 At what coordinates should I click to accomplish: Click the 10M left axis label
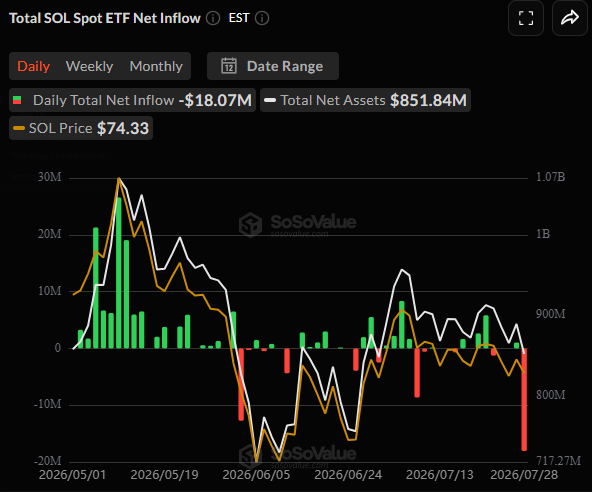[49, 291]
